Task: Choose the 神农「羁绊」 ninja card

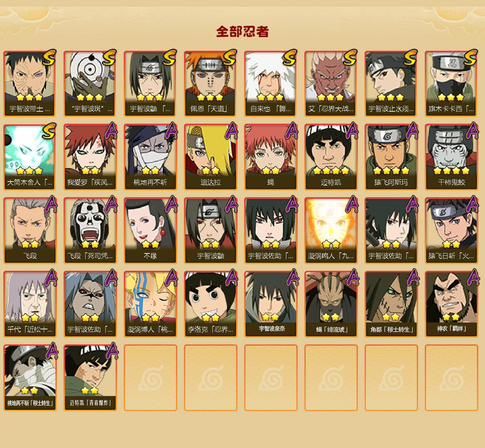Action: 451,304
